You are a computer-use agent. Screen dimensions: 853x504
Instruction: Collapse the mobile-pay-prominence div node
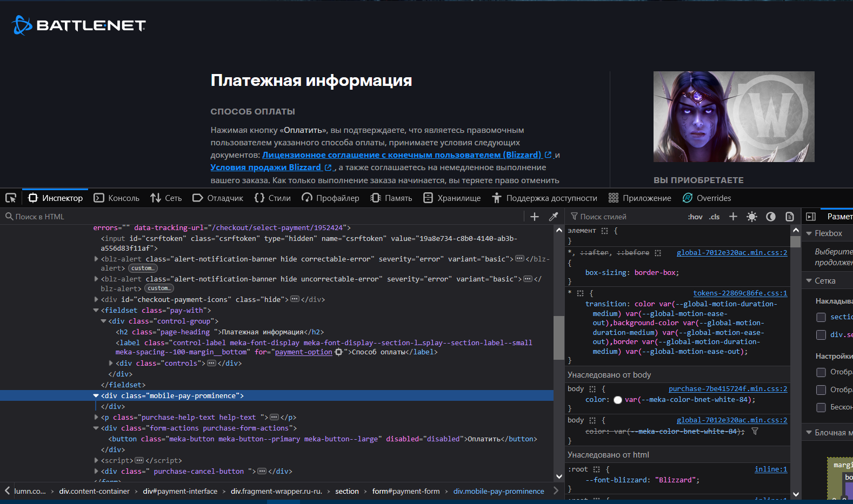pyautogui.click(x=96, y=395)
